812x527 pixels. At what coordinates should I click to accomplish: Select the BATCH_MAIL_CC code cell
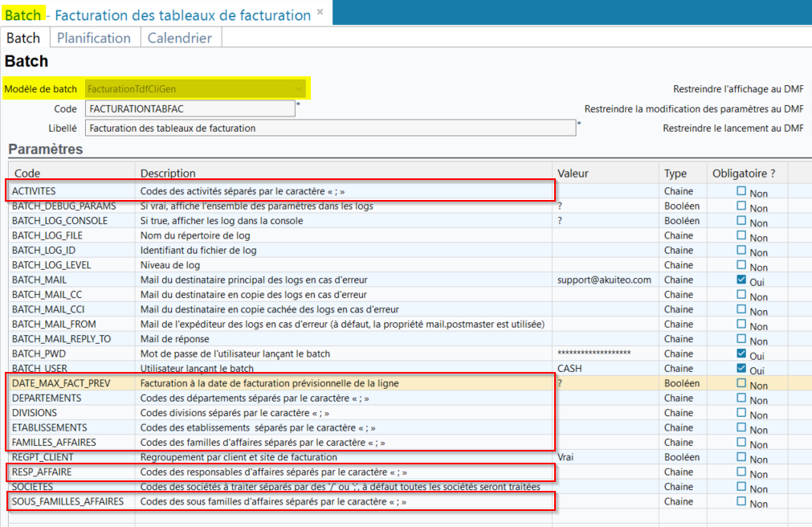[x=71, y=294]
